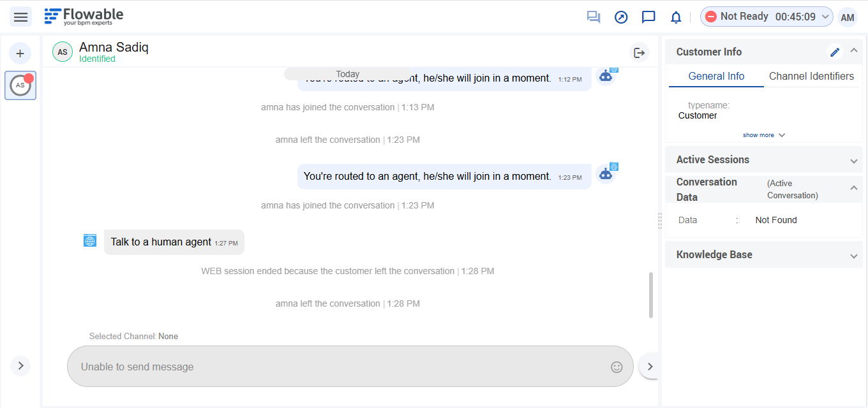
Task: Select the General Info tab
Action: click(x=716, y=76)
